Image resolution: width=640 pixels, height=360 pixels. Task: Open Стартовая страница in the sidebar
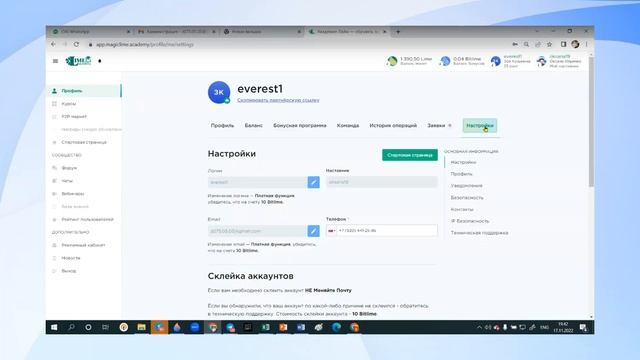tap(84, 142)
